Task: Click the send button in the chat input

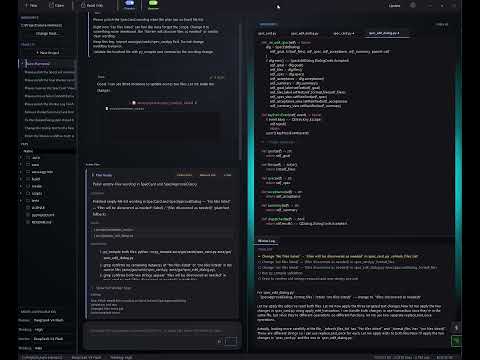Action: (231, 341)
